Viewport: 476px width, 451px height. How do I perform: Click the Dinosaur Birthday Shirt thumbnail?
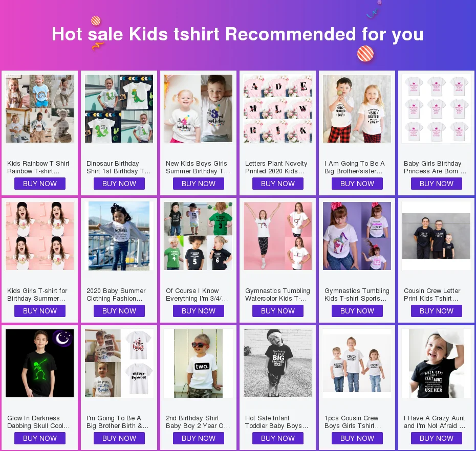[x=119, y=108]
